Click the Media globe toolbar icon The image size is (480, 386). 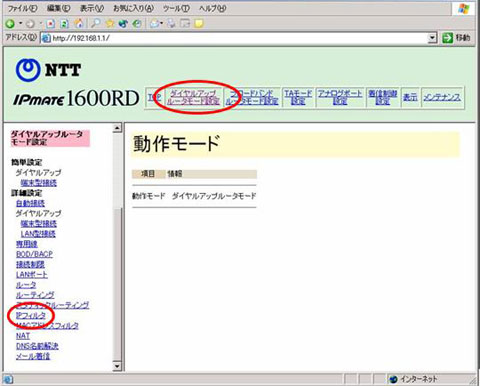tap(123, 24)
